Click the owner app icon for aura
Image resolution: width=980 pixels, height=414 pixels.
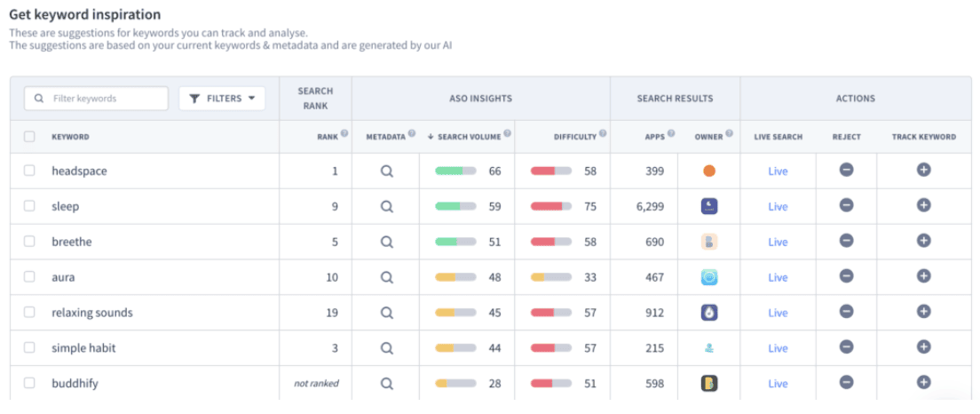(708, 277)
